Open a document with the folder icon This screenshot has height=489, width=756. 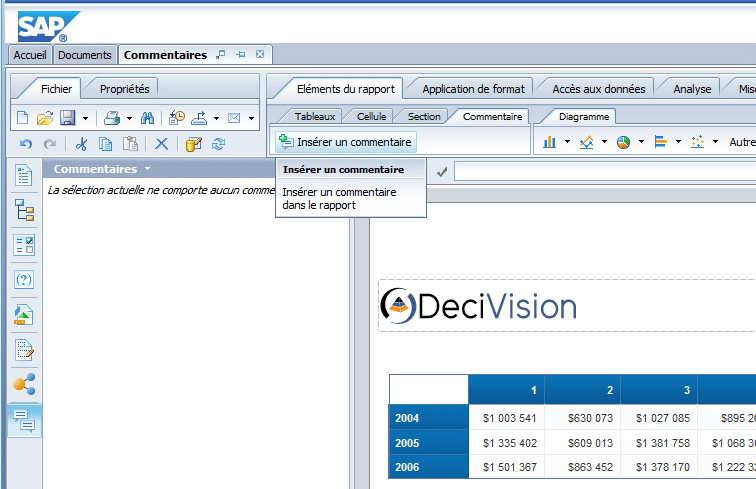pyautogui.click(x=44, y=118)
